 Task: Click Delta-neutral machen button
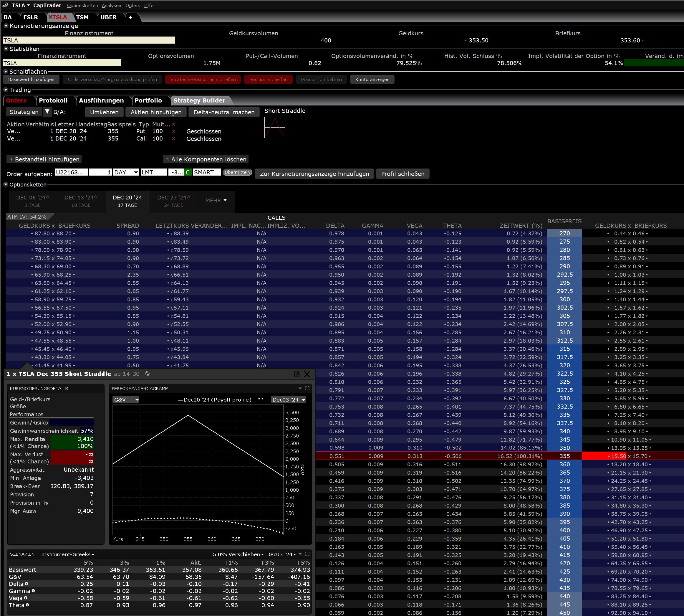224,112
